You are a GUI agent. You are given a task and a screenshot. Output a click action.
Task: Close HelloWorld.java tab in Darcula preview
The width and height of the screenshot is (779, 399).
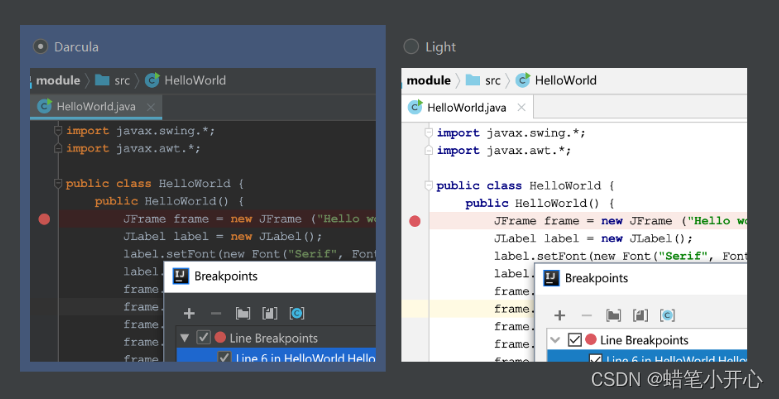click(151, 107)
